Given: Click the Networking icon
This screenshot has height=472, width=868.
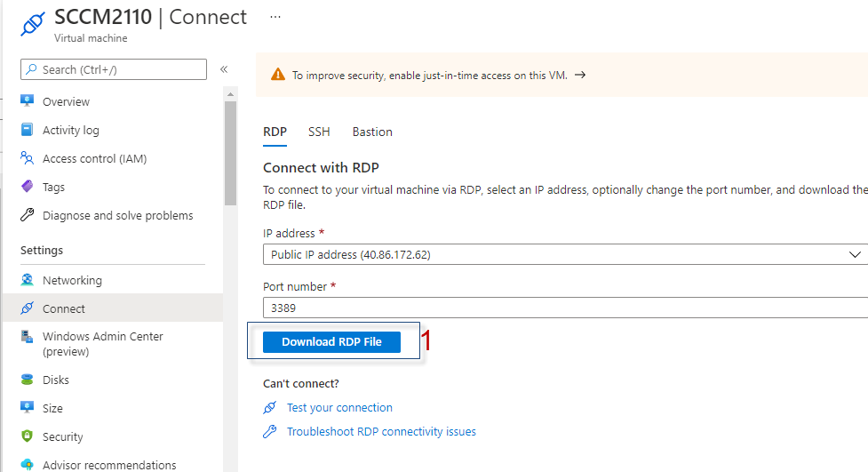Looking at the screenshot, I should (x=28, y=280).
